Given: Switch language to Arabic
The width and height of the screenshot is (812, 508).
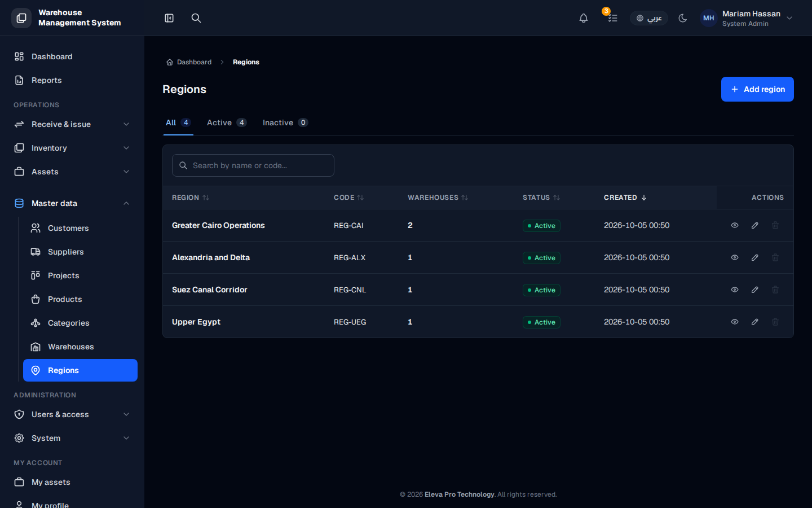Looking at the screenshot, I should pos(649,18).
